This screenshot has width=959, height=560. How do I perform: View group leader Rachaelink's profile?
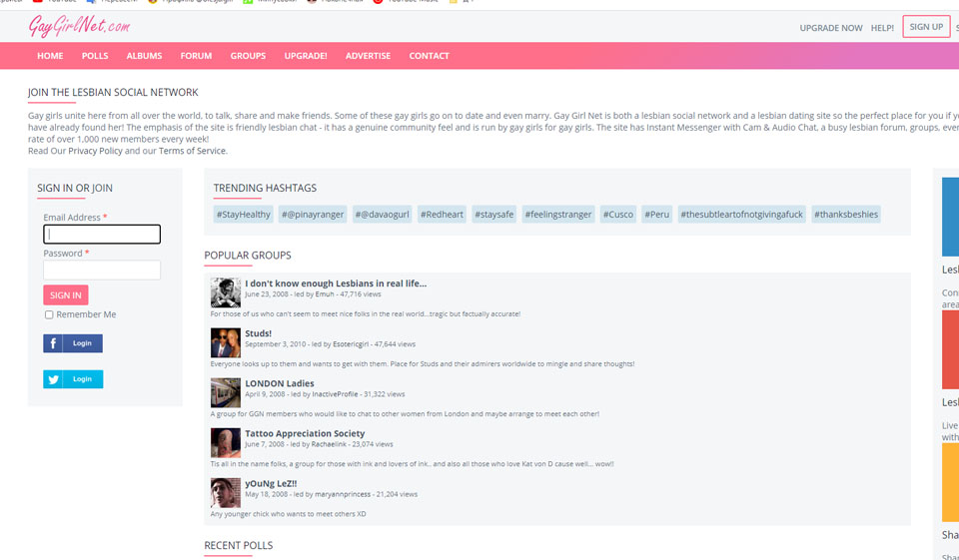click(329, 444)
